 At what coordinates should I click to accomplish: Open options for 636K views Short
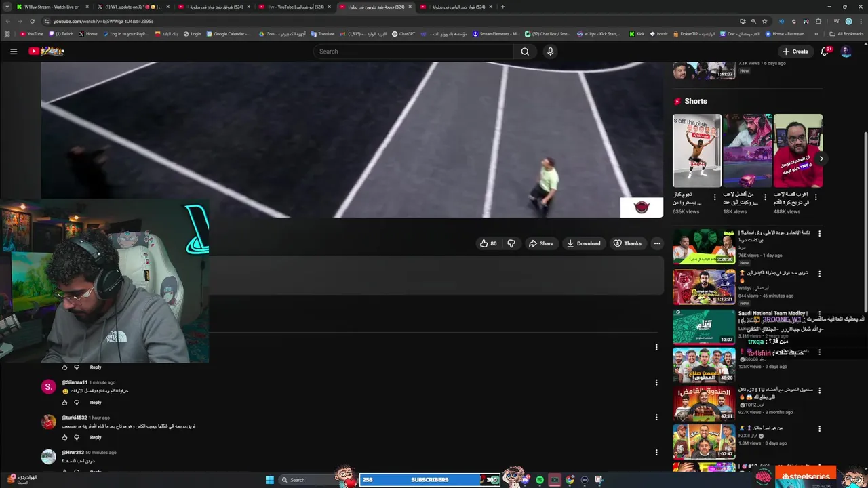pos(714,197)
